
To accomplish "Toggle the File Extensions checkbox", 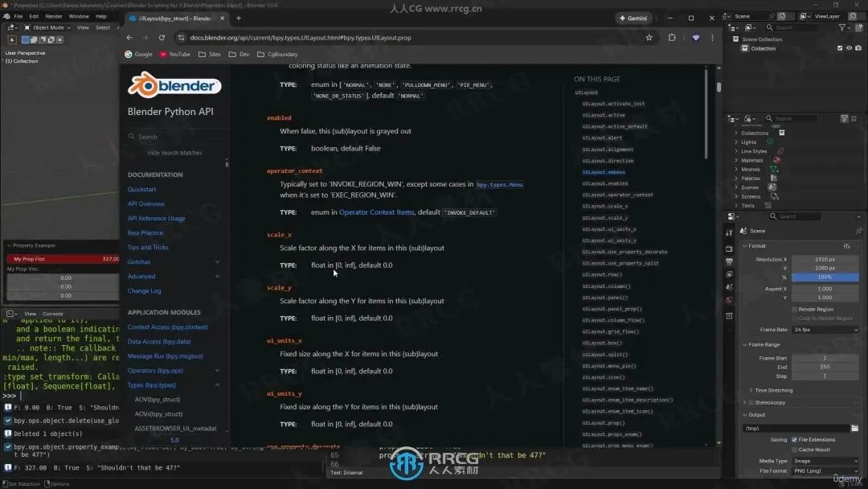I will pyautogui.click(x=794, y=440).
